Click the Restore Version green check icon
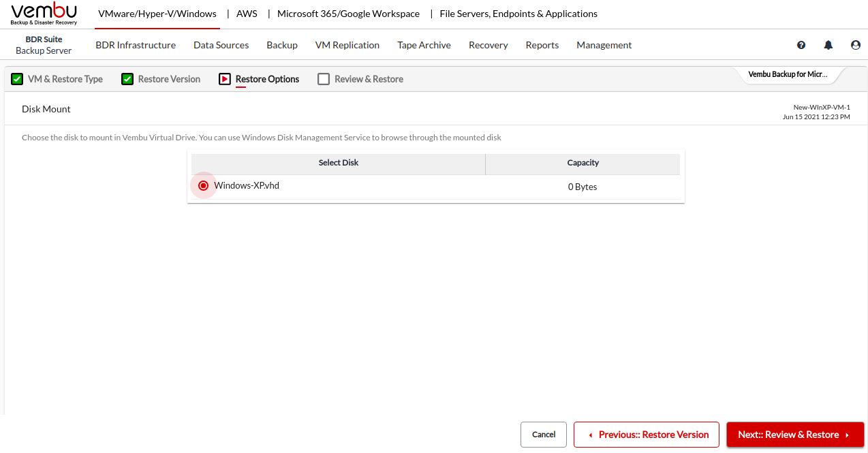The width and height of the screenshot is (868, 453). pyautogui.click(x=127, y=79)
